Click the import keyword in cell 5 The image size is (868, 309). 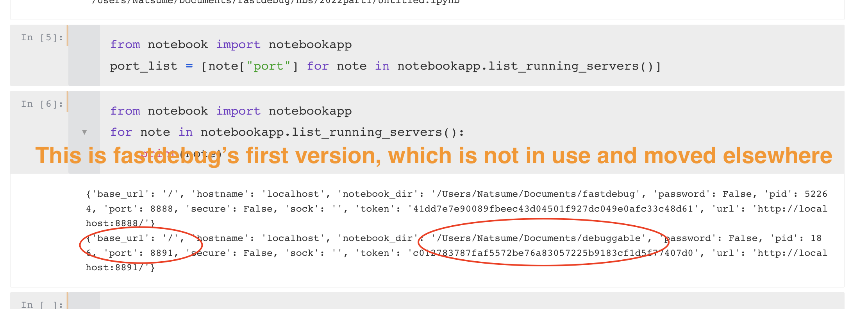click(238, 45)
